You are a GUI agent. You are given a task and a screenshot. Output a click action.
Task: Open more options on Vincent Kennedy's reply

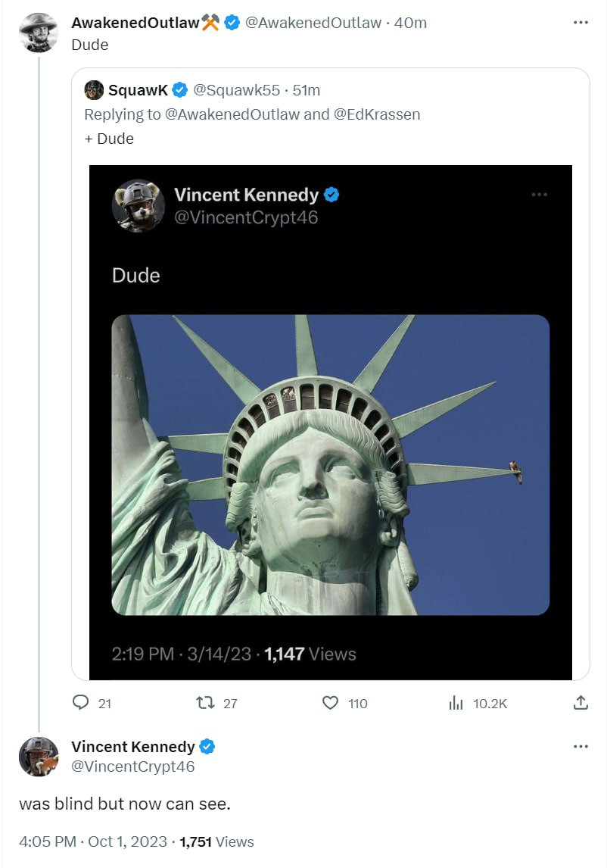pos(581,746)
